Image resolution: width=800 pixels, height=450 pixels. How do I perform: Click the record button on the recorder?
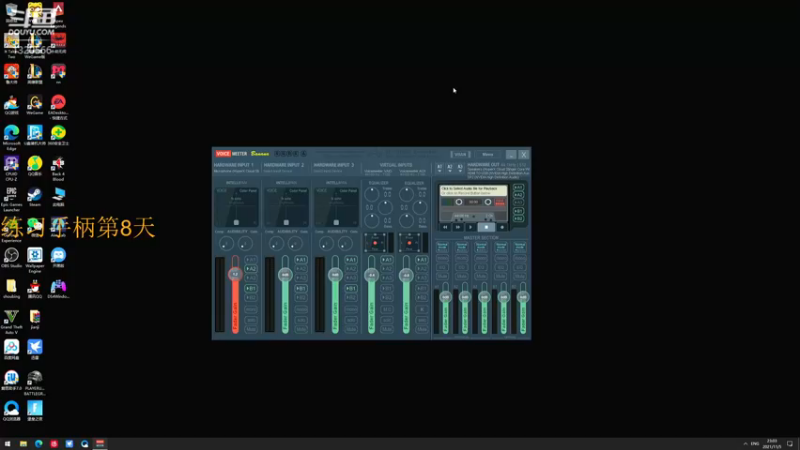click(502, 227)
